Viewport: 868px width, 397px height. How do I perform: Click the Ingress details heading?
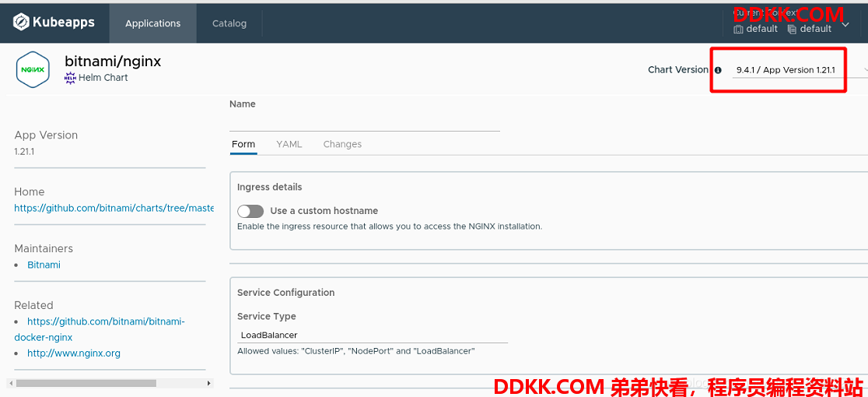270,187
